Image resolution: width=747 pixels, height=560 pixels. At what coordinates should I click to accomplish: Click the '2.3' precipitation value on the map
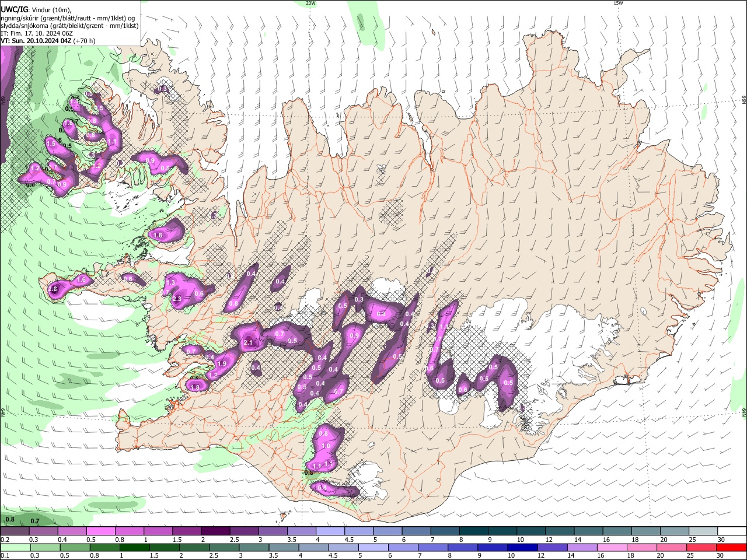click(x=177, y=299)
